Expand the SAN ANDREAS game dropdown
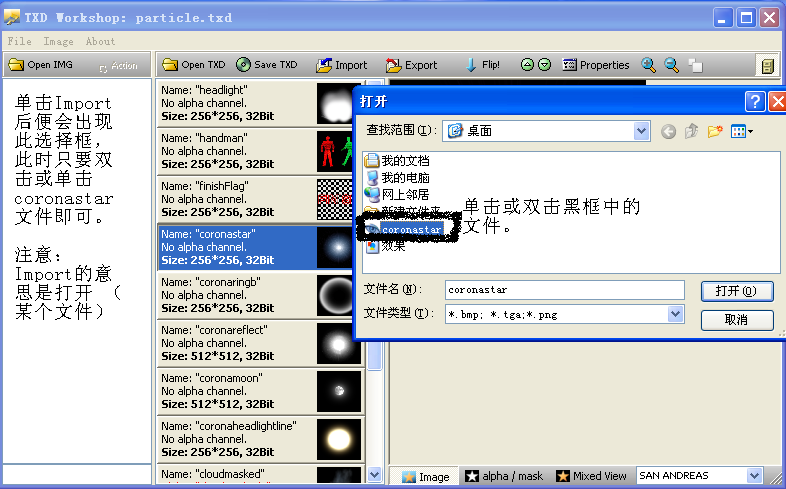 point(754,475)
